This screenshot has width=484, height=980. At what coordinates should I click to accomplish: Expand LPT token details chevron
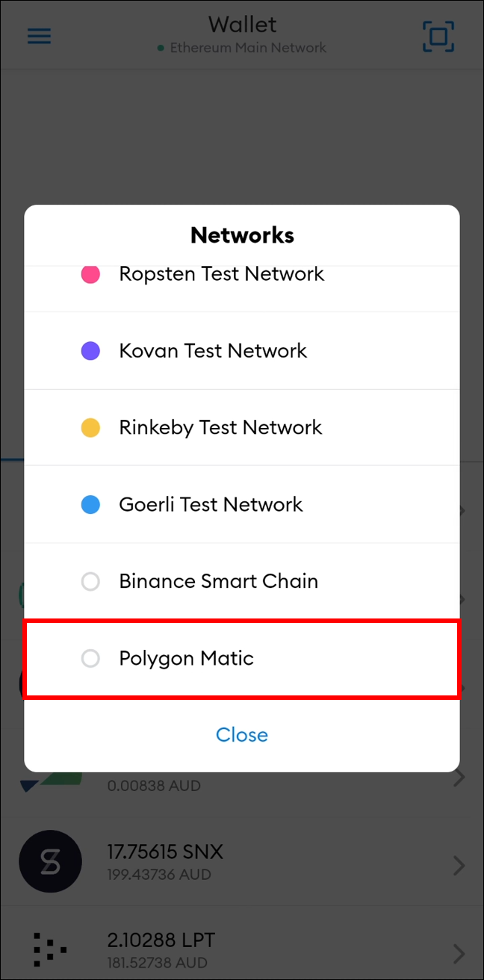[x=460, y=952]
